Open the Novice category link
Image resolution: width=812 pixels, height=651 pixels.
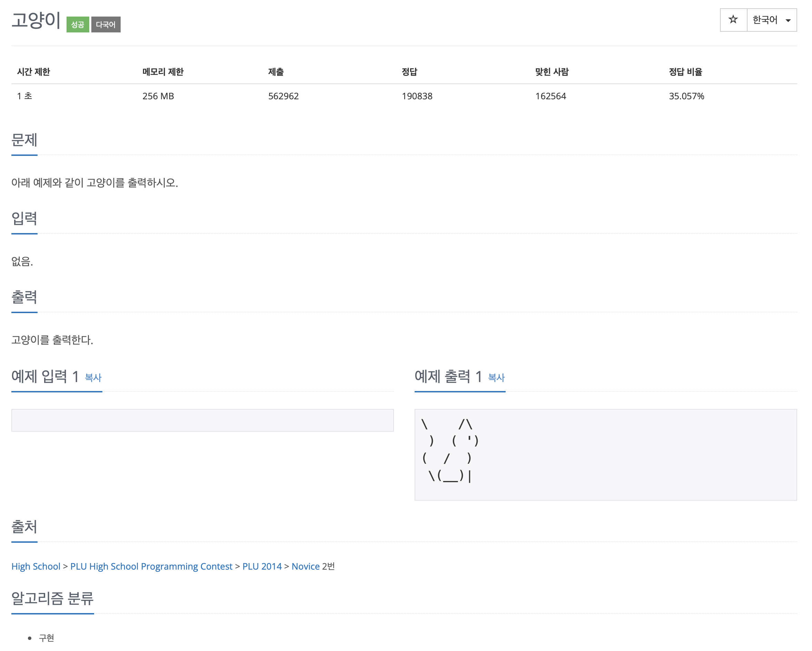point(305,566)
